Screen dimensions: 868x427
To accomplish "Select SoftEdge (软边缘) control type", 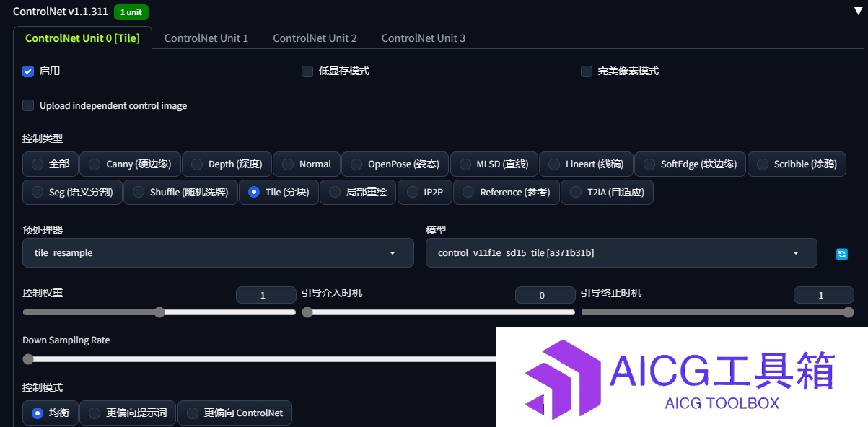I will [x=690, y=164].
